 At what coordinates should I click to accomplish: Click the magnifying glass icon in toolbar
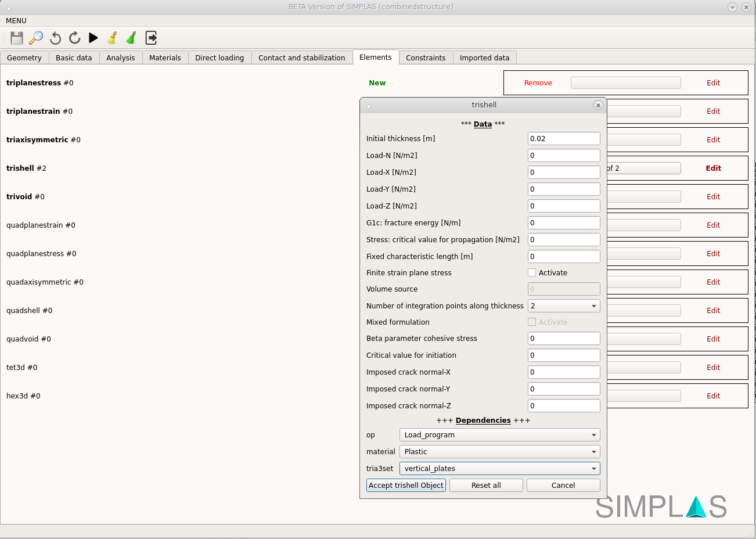(36, 38)
